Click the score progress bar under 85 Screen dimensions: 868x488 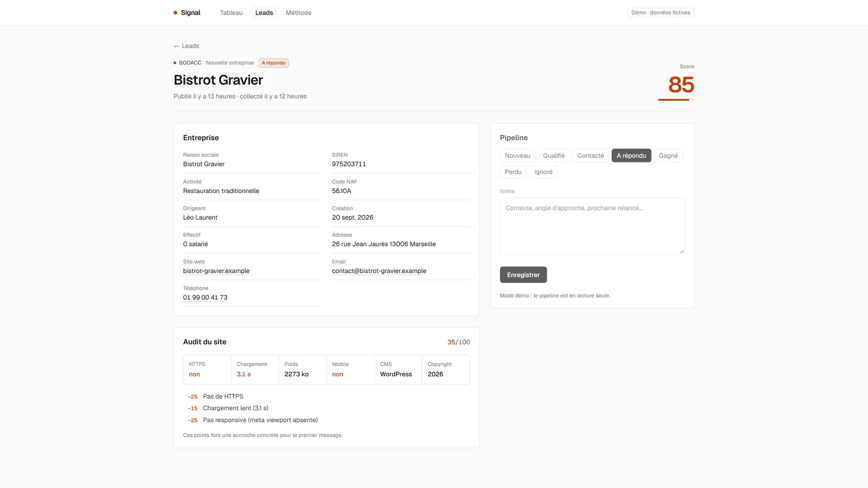coord(676,100)
